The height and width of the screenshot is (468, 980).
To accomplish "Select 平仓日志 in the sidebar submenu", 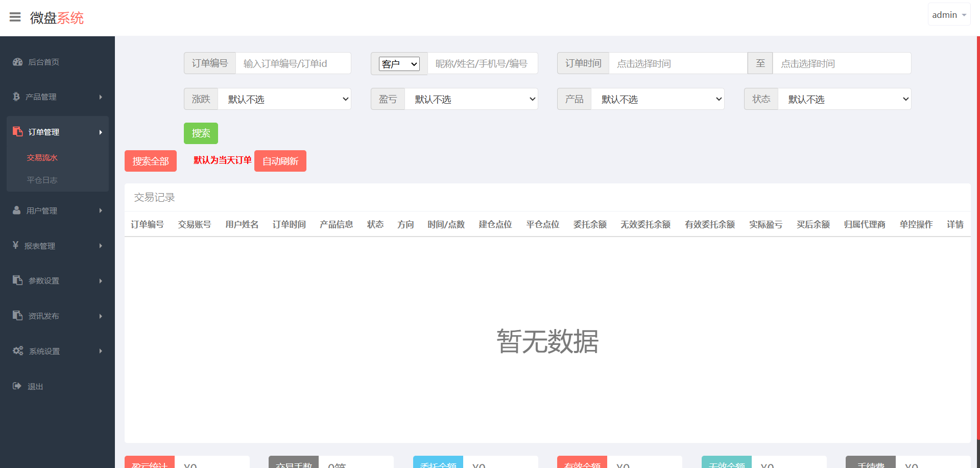I will pos(42,180).
